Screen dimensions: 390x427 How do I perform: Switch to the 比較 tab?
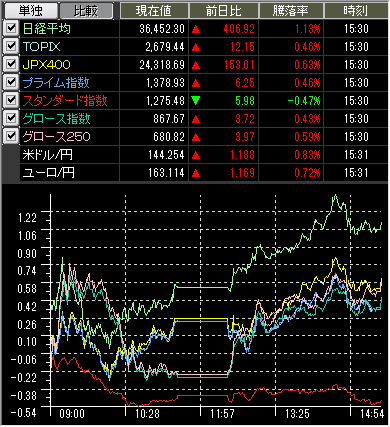tap(86, 10)
